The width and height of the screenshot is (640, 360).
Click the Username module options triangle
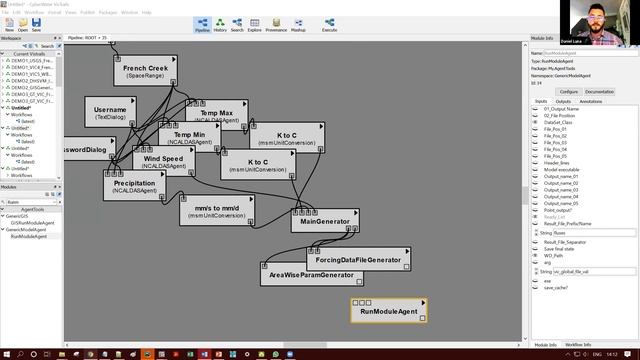[x=133, y=100]
